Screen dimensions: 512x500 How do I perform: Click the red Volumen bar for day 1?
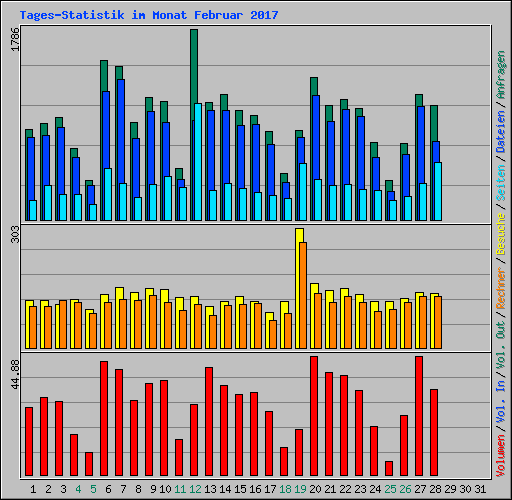point(29,441)
